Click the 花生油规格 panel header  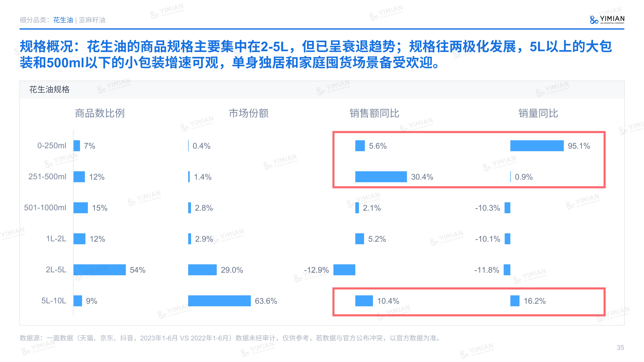coord(49,89)
